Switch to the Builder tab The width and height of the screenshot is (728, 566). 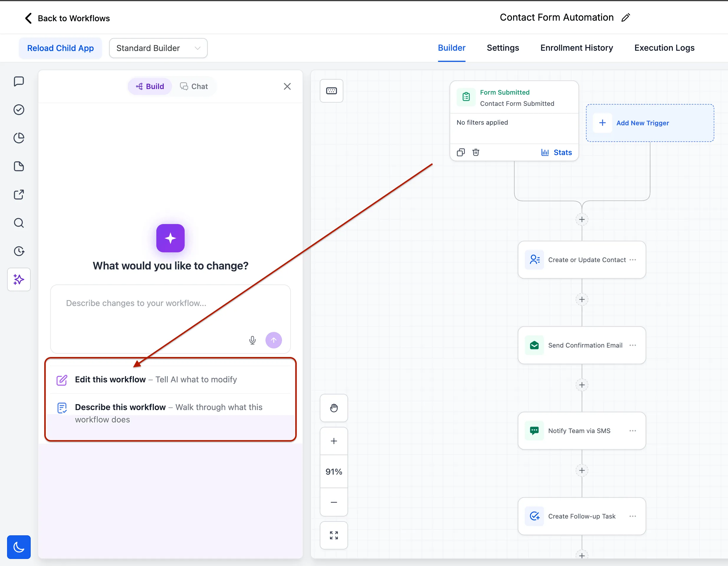coord(451,48)
